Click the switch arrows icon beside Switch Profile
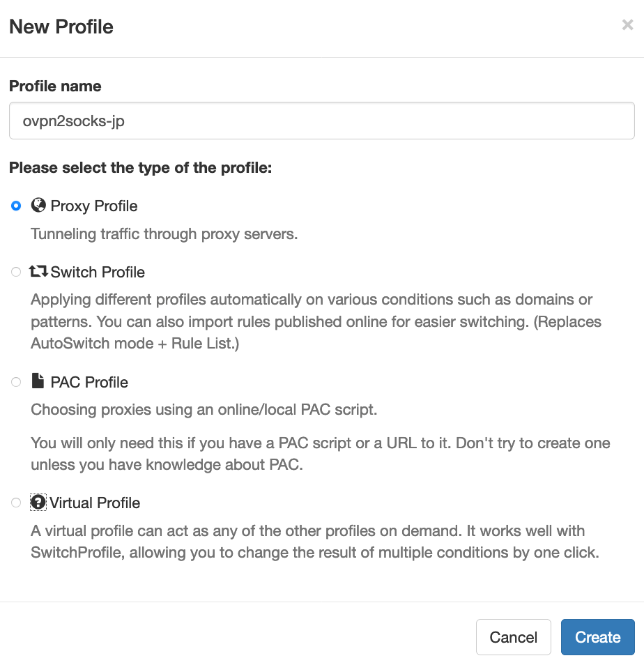The height and width of the screenshot is (665, 644). click(x=38, y=271)
